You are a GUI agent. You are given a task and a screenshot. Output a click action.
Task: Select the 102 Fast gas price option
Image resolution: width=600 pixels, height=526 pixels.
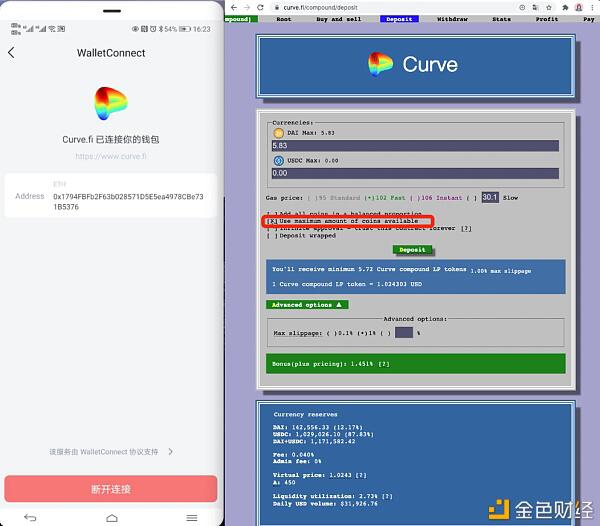pyautogui.click(x=384, y=198)
